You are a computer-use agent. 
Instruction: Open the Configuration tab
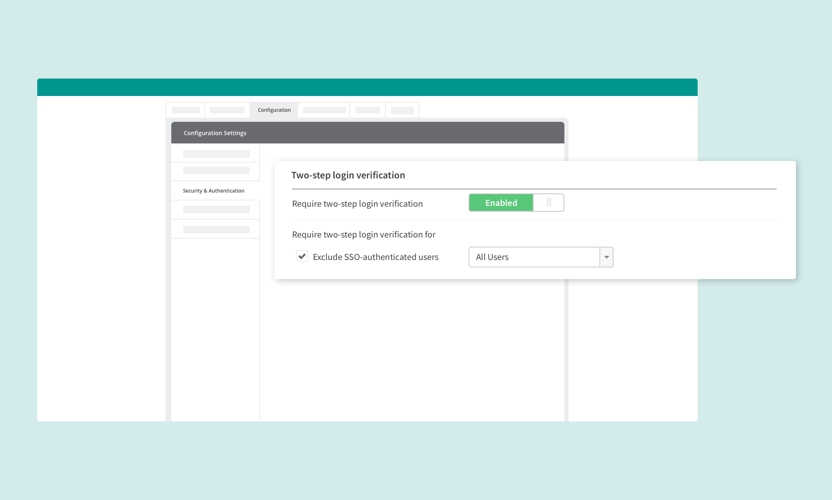[x=274, y=110]
